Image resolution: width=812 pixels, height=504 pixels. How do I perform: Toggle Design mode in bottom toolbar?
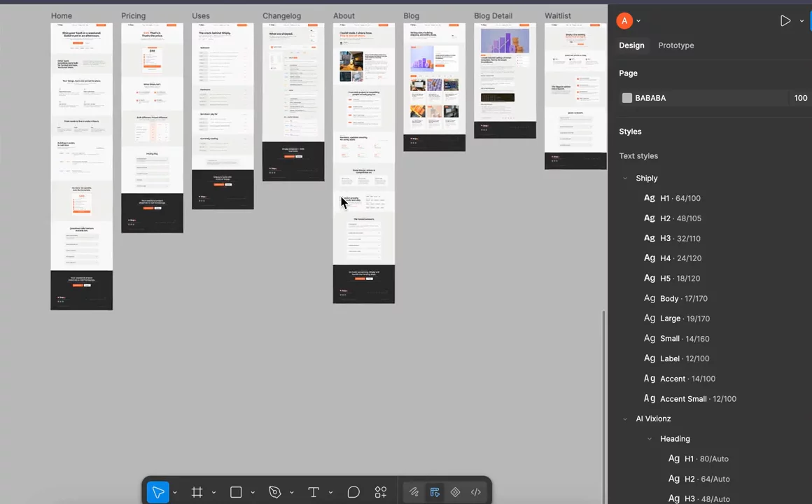tap(435, 492)
